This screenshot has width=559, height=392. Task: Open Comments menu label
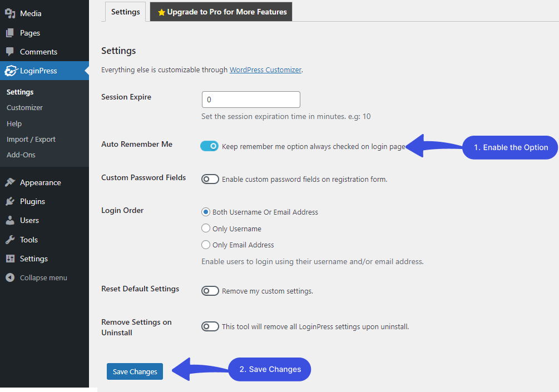click(38, 52)
